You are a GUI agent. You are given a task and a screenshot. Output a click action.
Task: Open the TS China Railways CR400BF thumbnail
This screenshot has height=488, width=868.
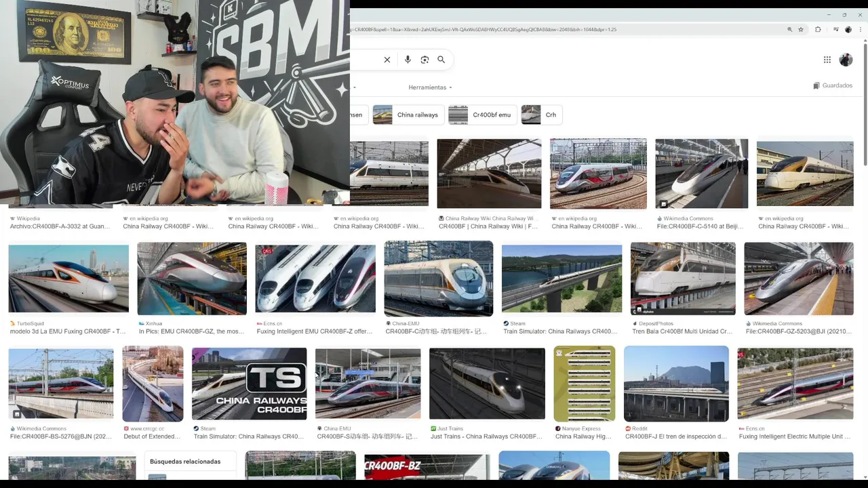pyautogui.click(x=250, y=384)
